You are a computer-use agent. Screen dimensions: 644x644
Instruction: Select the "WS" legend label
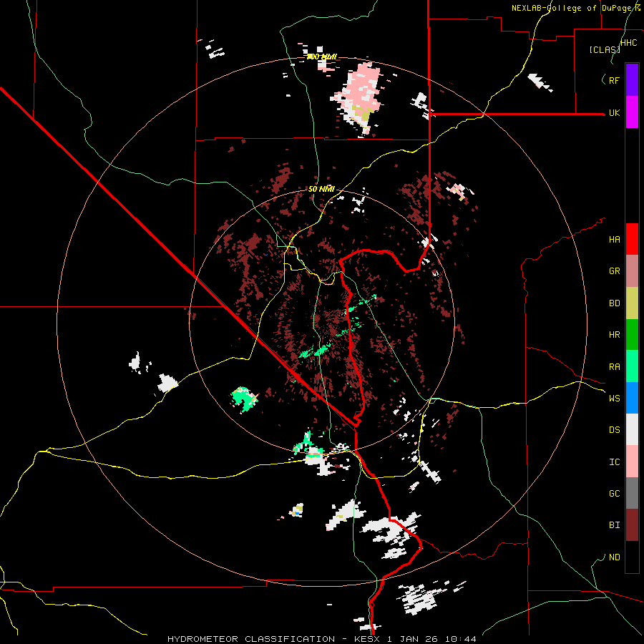click(x=614, y=399)
